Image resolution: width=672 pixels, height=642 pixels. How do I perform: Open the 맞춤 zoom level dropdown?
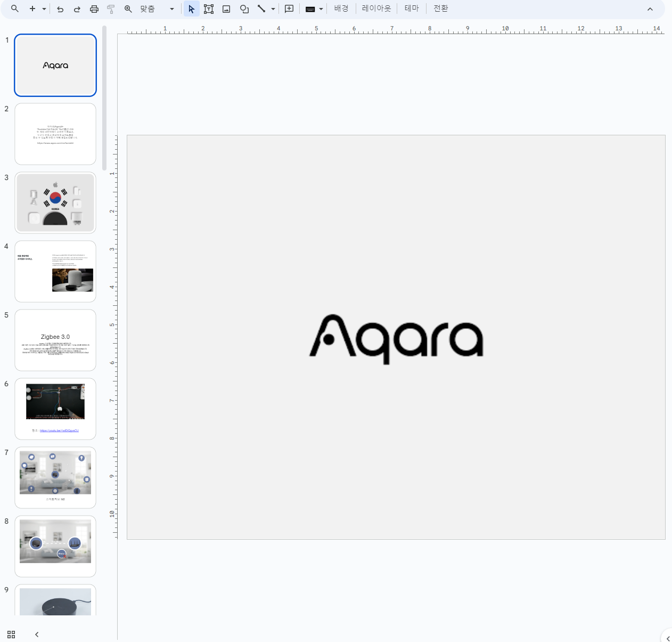pos(157,9)
